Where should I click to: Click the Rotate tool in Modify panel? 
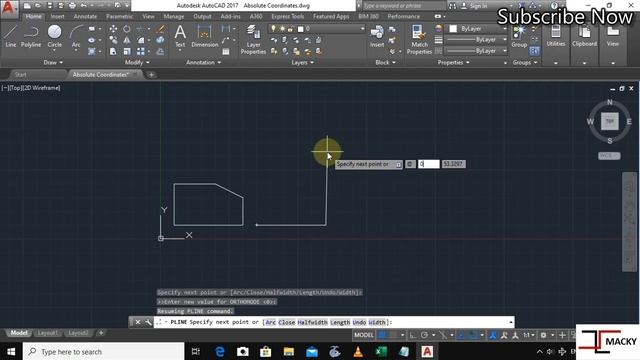click(x=127, y=29)
